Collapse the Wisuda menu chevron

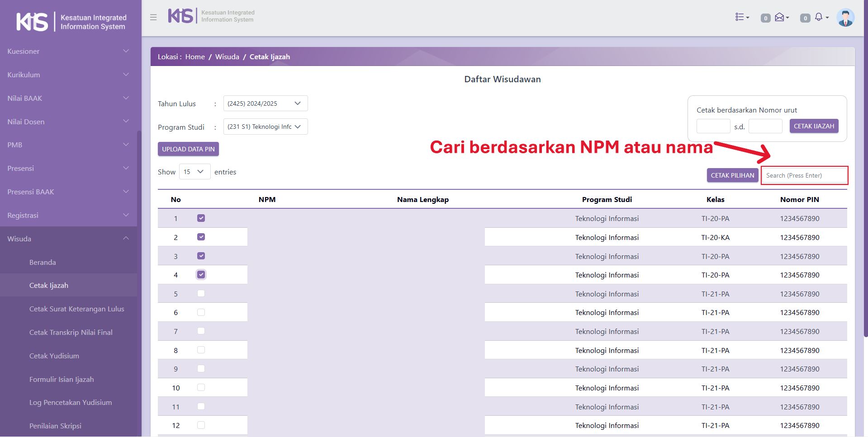[x=126, y=239]
